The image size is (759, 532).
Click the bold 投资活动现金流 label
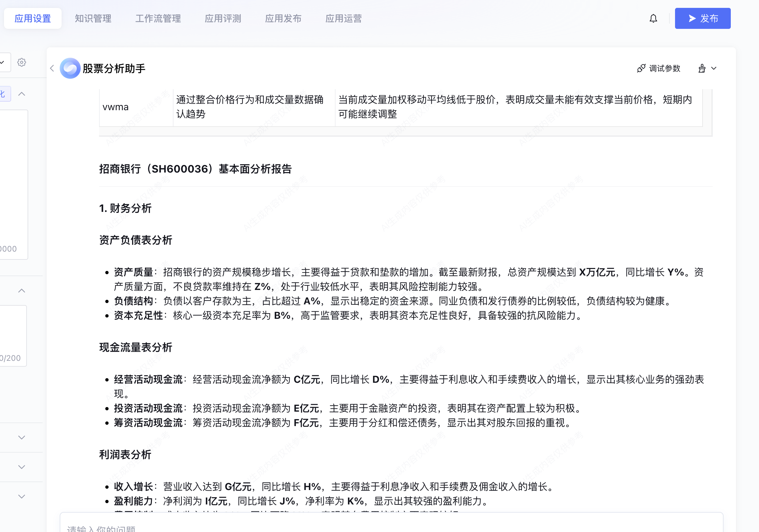tap(149, 408)
